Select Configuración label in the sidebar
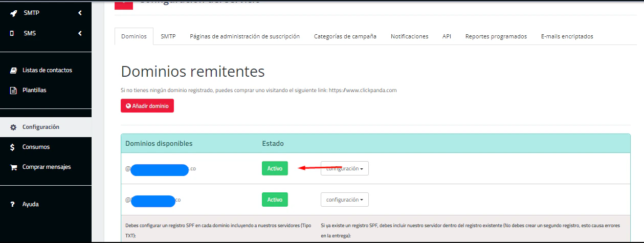Screen dimensions: 644x243 click(41, 127)
